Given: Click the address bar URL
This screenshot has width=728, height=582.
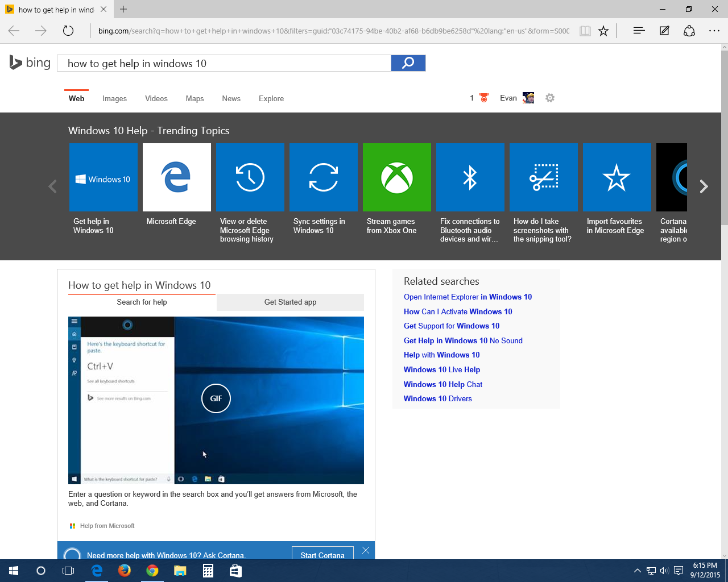Looking at the screenshot, I should click(334, 31).
